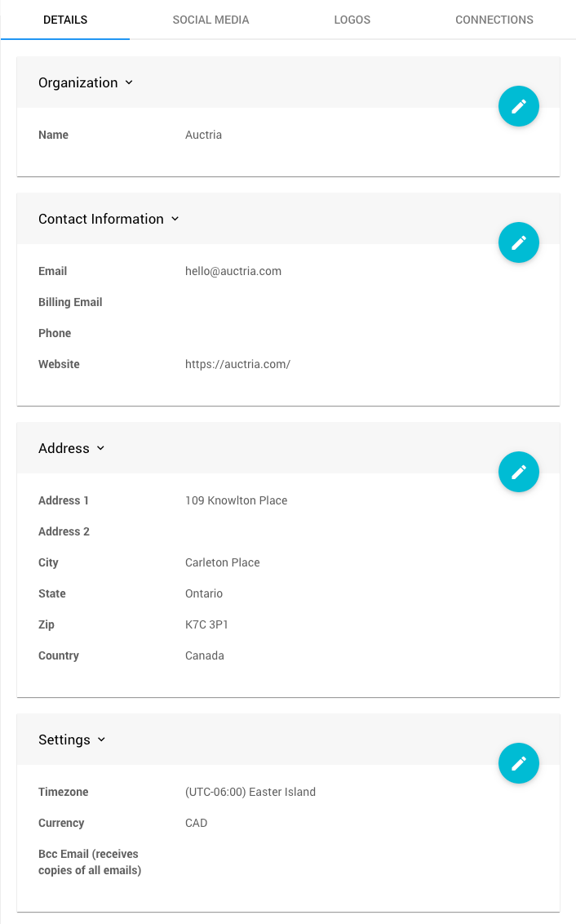Viewport: 576px width, 924px height.
Task: Click the https://auctria.com/ website value
Action: 237,364
